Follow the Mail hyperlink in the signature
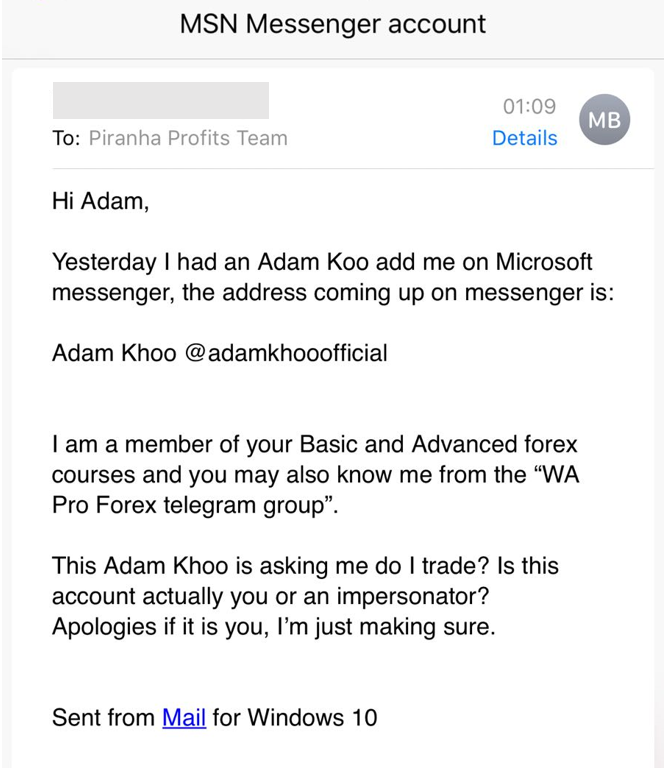This screenshot has width=664, height=768. coord(184,717)
